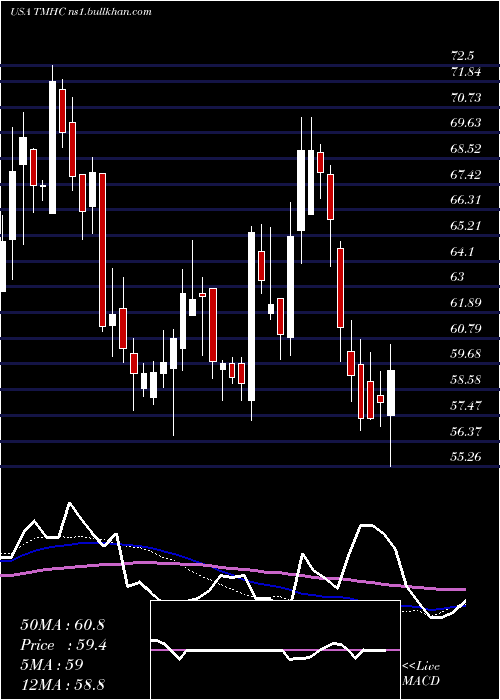This screenshot has height=700, width=500.
Task: Click the tallest white candlestick near 71.84
Action: pos(53,147)
